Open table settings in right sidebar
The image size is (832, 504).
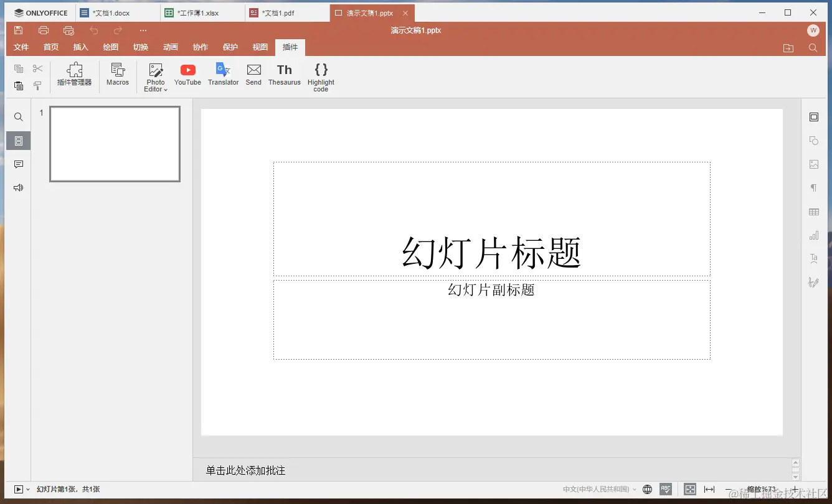814,212
